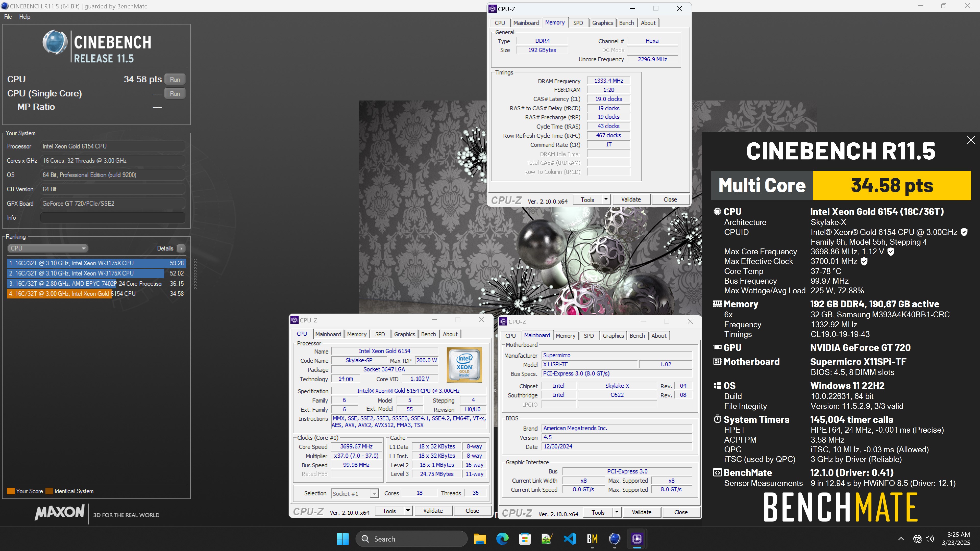Select ranking row Xeon W-3175X 52.02
Screen dimensions: 980x551
click(x=96, y=273)
